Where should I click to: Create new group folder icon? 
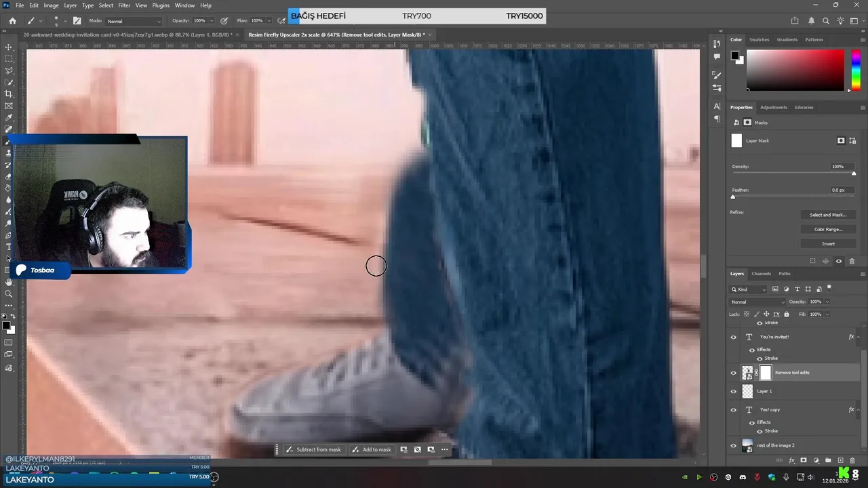[x=828, y=460]
